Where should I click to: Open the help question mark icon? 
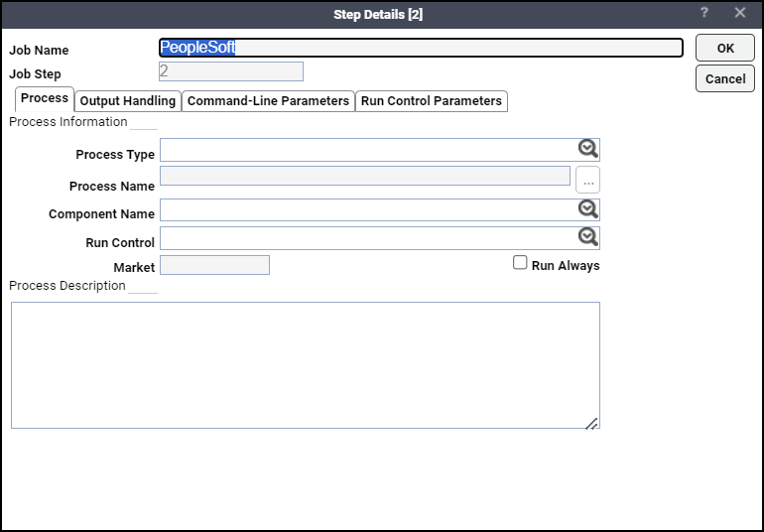point(704,13)
